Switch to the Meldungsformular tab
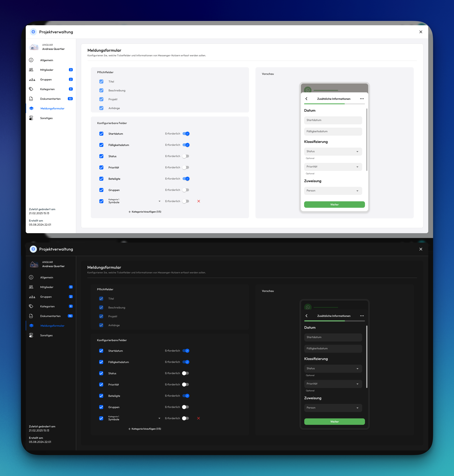This screenshot has height=476, width=454. [x=52, y=108]
